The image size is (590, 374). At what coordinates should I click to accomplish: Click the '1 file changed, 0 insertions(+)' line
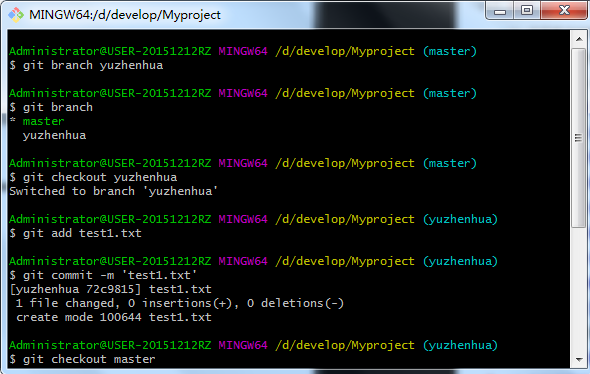pos(179,303)
